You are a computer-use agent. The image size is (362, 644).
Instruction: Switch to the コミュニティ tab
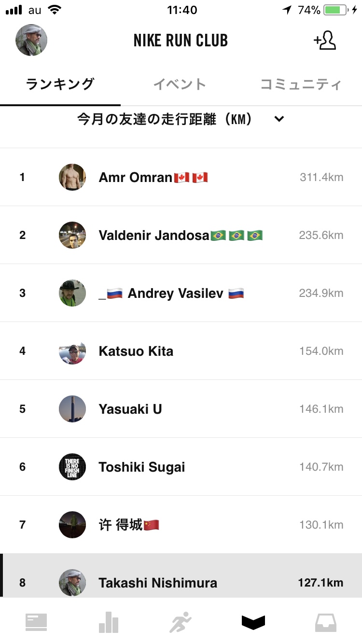301,84
